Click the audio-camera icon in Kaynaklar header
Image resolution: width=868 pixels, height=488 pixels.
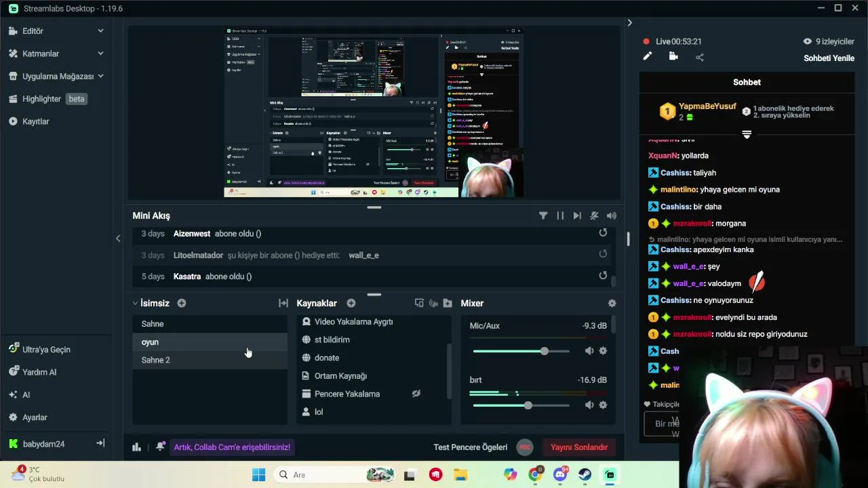(433, 303)
